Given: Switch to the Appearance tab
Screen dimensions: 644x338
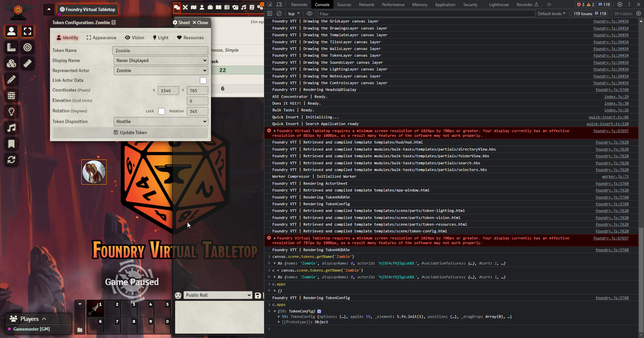Looking at the screenshot, I should [x=101, y=38].
